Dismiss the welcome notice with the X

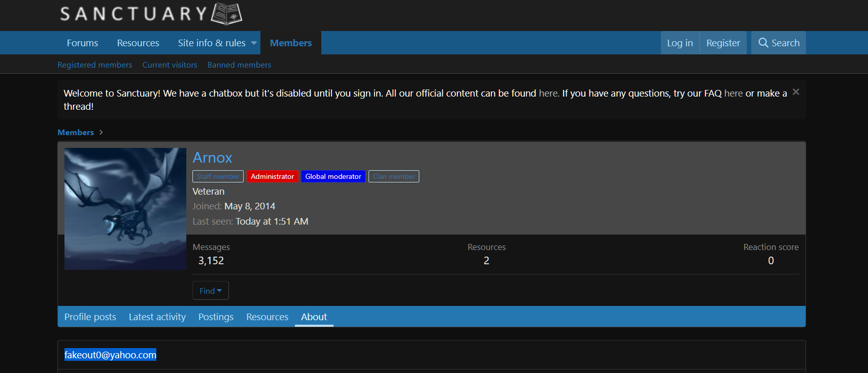point(796,92)
